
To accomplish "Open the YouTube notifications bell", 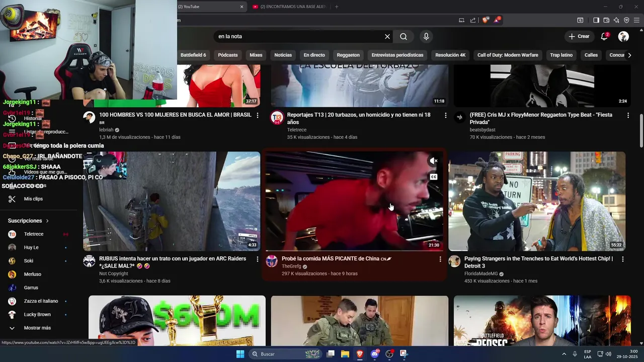I will click(604, 36).
